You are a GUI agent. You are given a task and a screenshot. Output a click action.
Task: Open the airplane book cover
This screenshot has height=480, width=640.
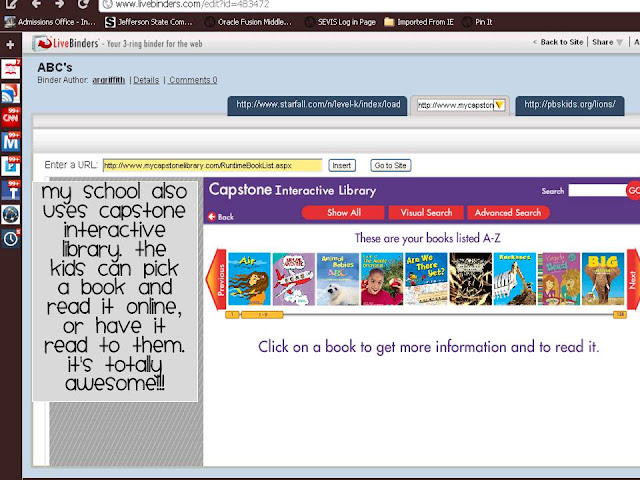coord(293,279)
